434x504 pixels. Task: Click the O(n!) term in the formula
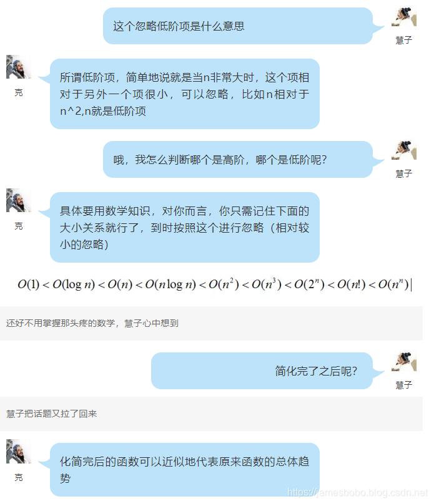pos(352,284)
